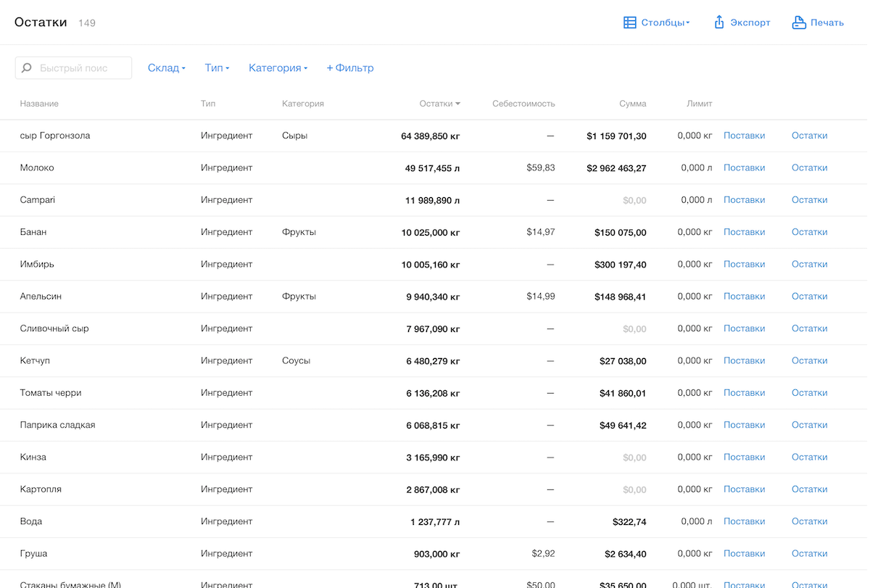This screenshot has height=588, width=870.
Task: Open Поставки link for Молоко
Action: (x=744, y=167)
